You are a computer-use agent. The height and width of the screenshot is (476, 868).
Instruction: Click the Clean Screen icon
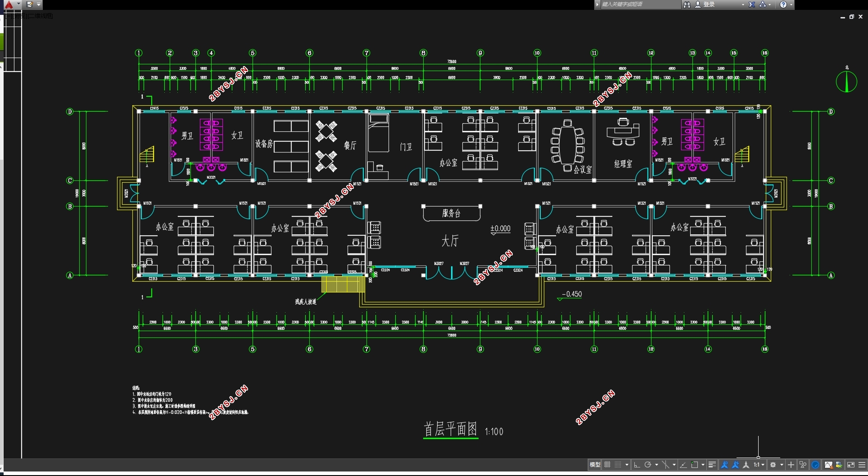(851, 465)
